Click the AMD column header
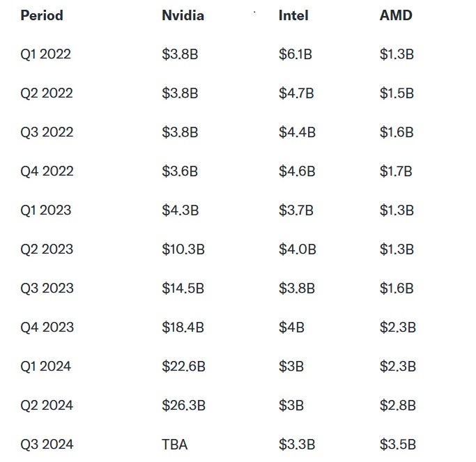This screenshot has width=476, height=462. (396, 15)
